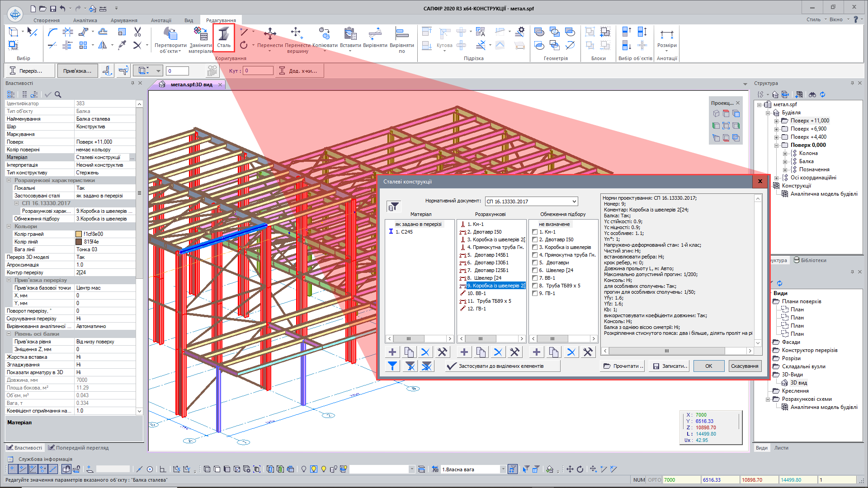Click the filter funnel icon in the steel dialog
This screenshot has height=488, width=868.
(394, 206)
